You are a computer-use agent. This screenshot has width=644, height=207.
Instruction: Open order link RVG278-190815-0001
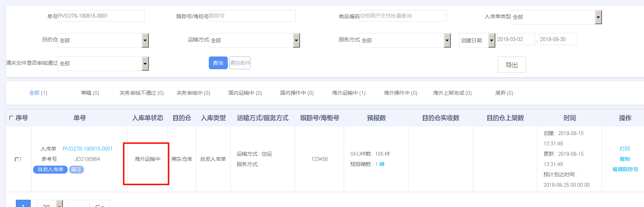88,149
